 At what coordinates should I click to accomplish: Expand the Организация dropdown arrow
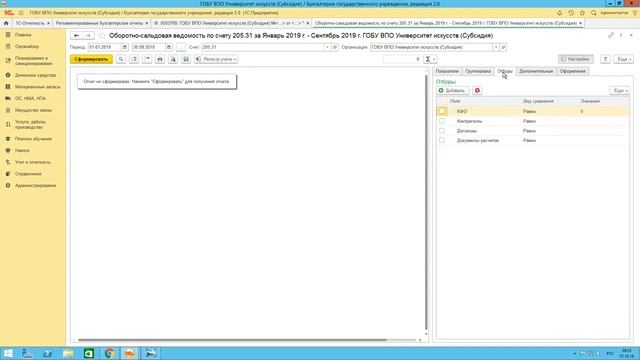tap(496, 47)
